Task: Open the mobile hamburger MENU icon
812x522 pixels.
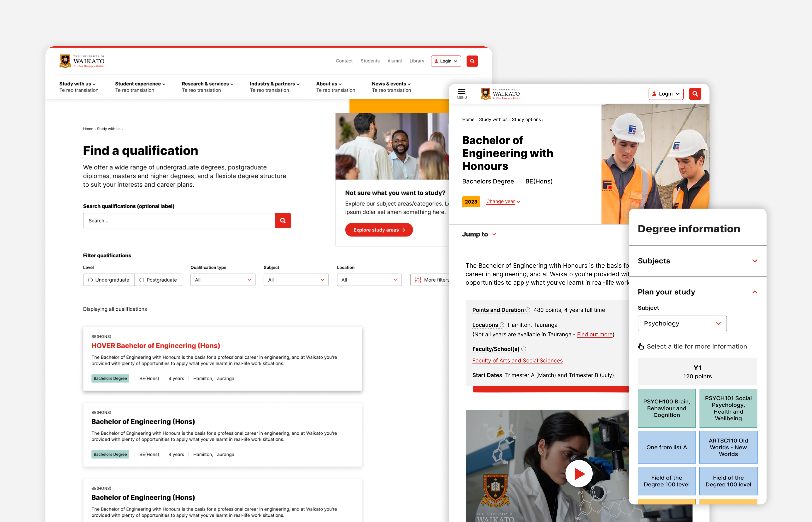Action: (x=462, y=94)
